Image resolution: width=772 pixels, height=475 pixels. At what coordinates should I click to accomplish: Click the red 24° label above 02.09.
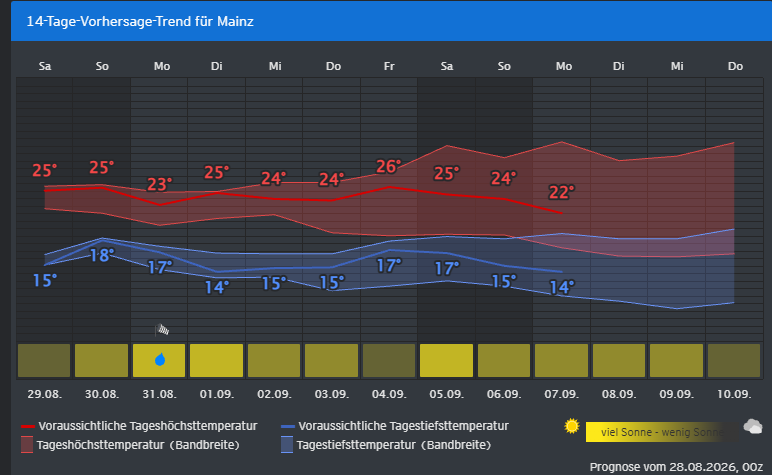click(x=274, y=179)
